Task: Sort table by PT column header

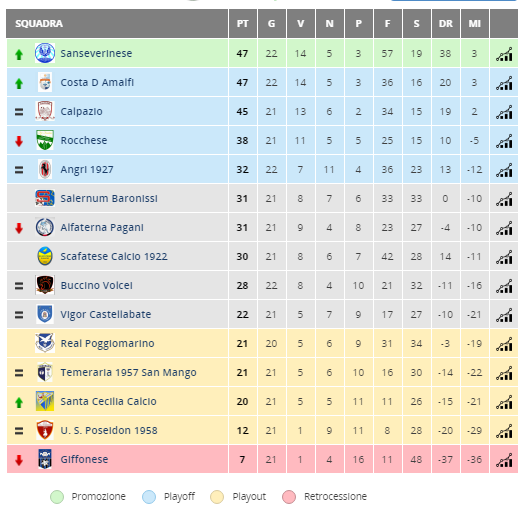Action: pyautogui.click(x=243, y=24)
